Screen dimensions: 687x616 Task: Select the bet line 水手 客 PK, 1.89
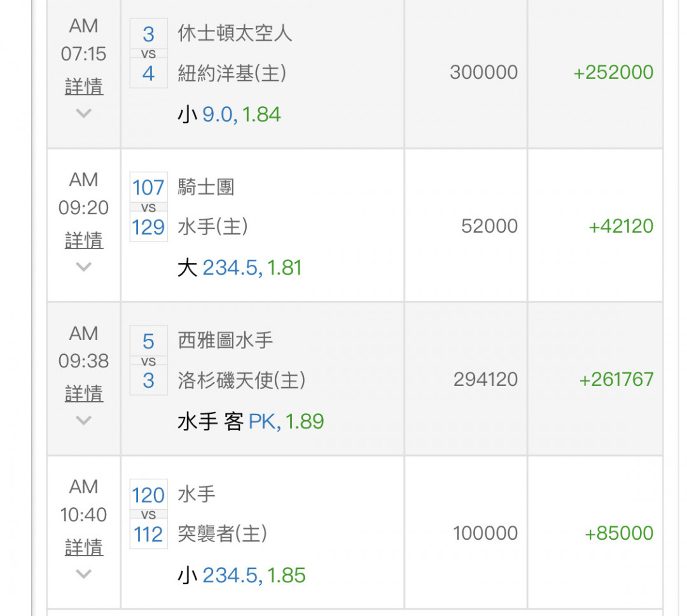(x=251, y=421)
